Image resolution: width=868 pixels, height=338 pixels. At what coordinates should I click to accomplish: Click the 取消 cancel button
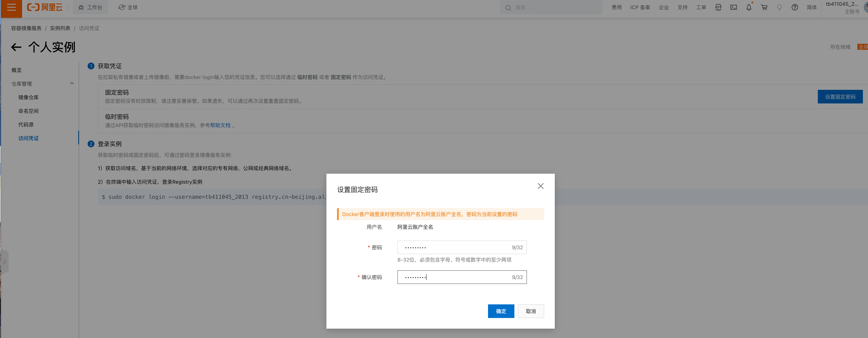point(530,311)
